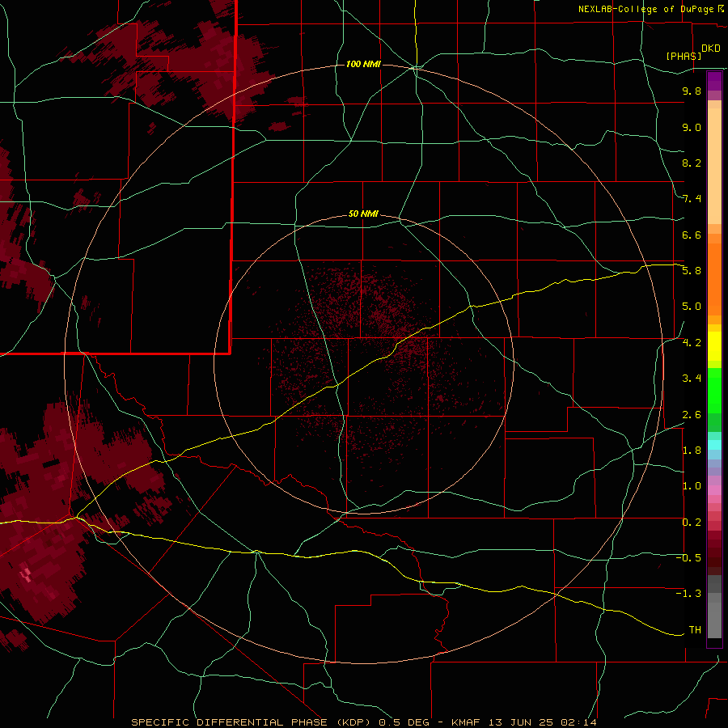Pick the bright yellow segment of the color scale
This screenshot has height=728, width=728.
(714, 346)
